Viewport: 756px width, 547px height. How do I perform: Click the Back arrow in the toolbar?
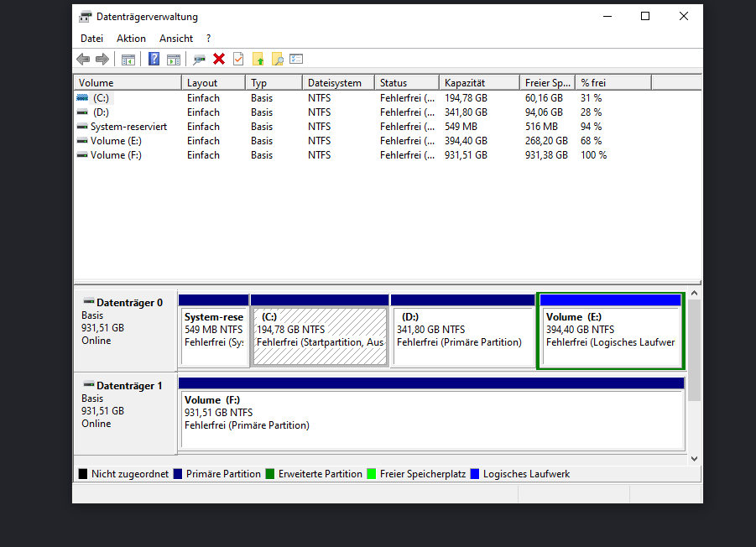83,60
